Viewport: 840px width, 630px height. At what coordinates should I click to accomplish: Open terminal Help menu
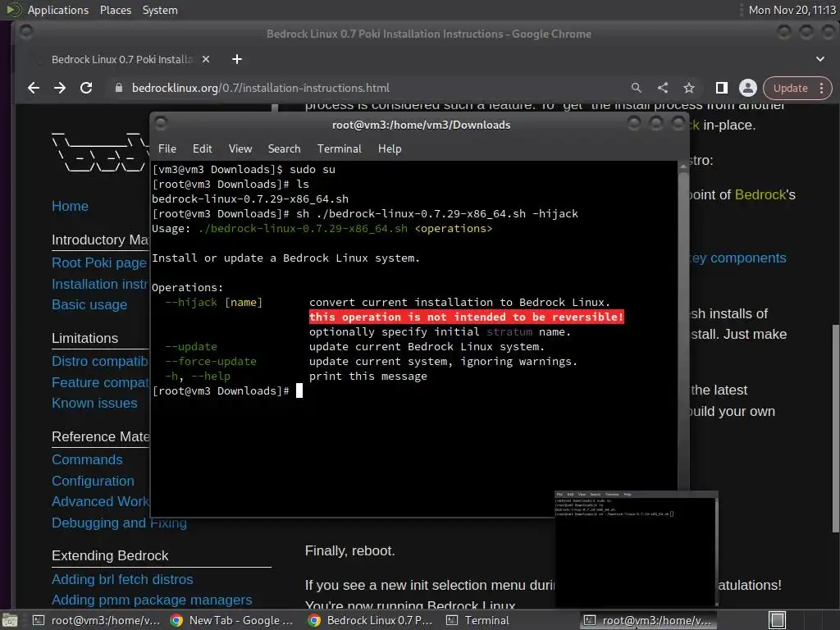[390, 149]
